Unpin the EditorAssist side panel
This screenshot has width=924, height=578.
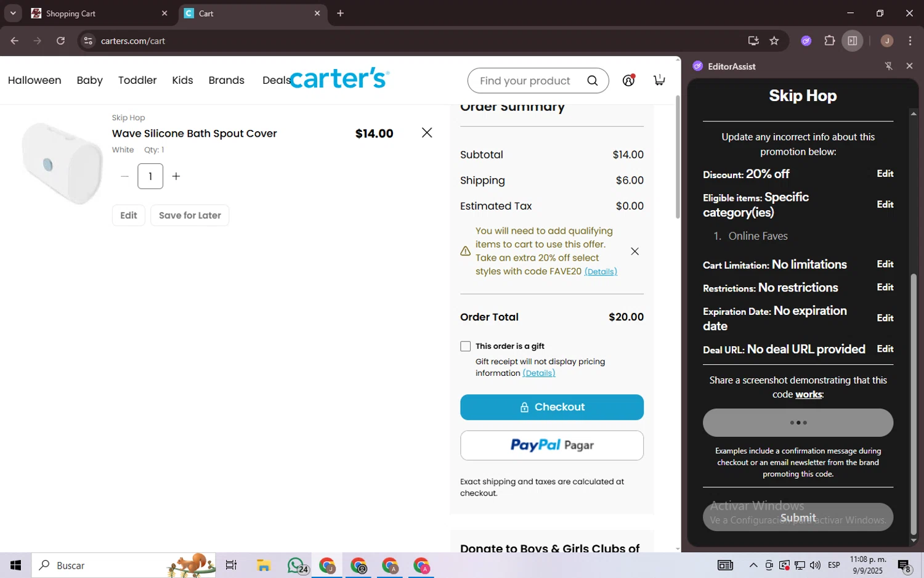point(888,66)
